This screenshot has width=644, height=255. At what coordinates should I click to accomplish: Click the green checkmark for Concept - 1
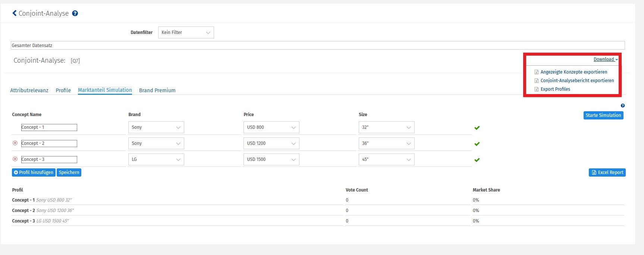(477, 128)
